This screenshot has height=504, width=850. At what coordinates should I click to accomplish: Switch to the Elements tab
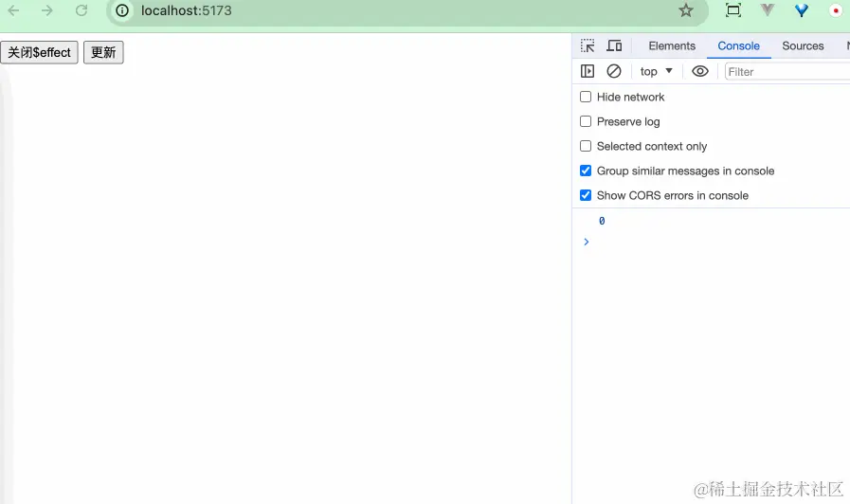(672, 46)
